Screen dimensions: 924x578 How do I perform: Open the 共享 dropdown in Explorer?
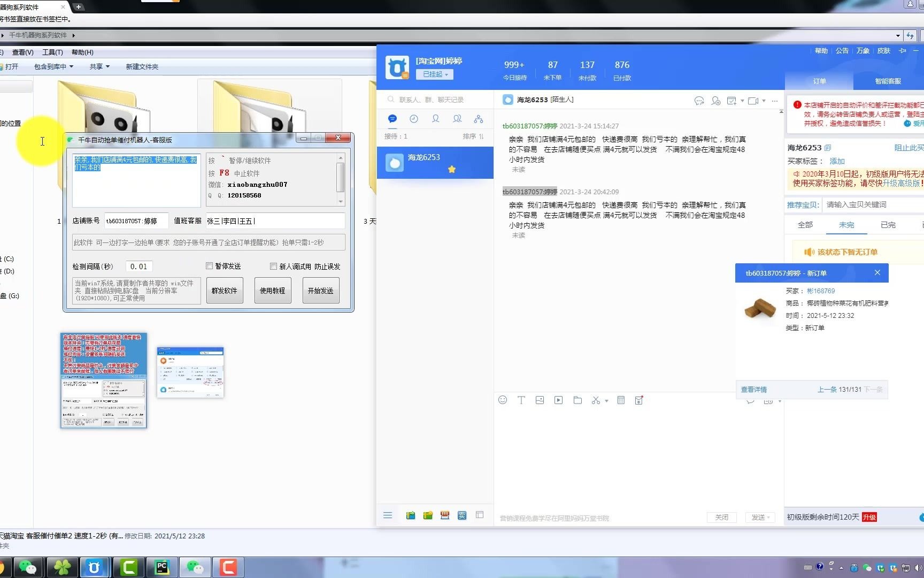99,66
